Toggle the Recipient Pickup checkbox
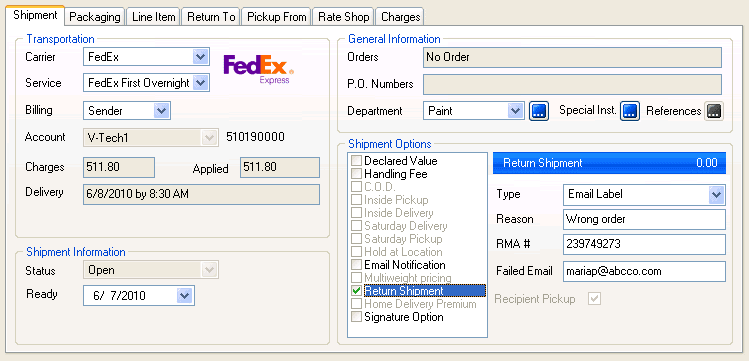The image size is (749, 361). tap(595, 299)
